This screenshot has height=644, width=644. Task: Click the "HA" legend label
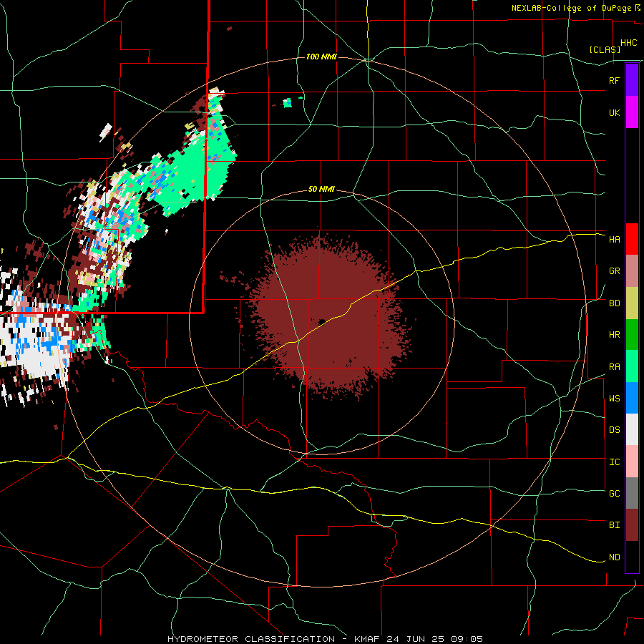(614, 239)
